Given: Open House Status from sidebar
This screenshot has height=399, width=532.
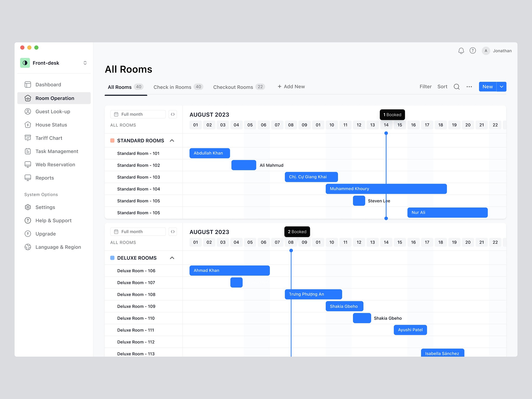Looking at the screenshot, I should 51,125.
